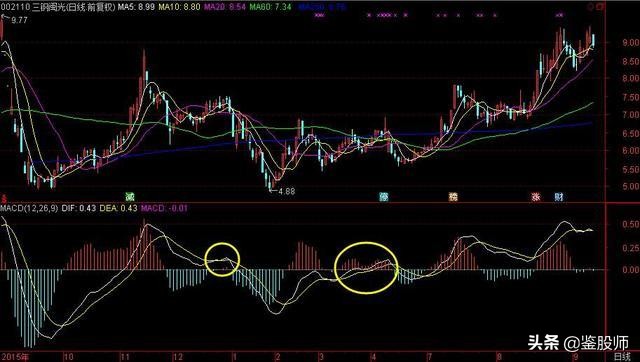Image resolution: width=640 pixels, height=362 pixels.
Task: Click the month 10 marker on the date axis
Action: 68,358
